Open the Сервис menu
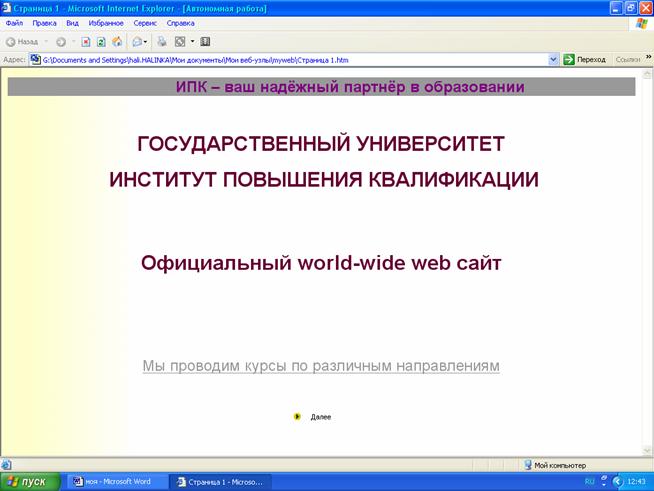Image resolution: width=654 pixels, height=491 pixels. click(x=144, y=22)
